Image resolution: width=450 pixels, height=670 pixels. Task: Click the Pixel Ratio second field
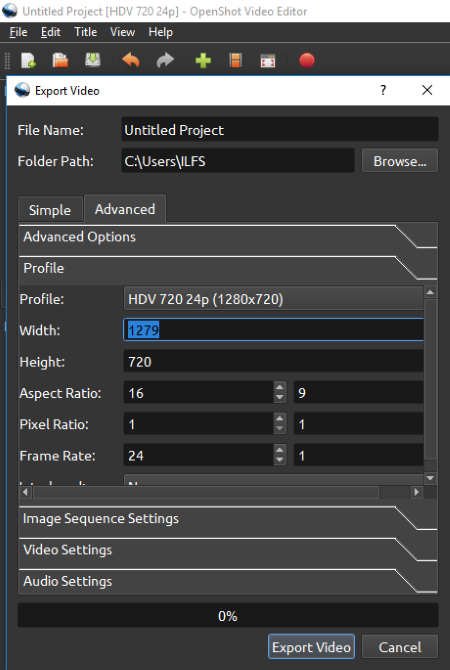(x=359, y=424)
